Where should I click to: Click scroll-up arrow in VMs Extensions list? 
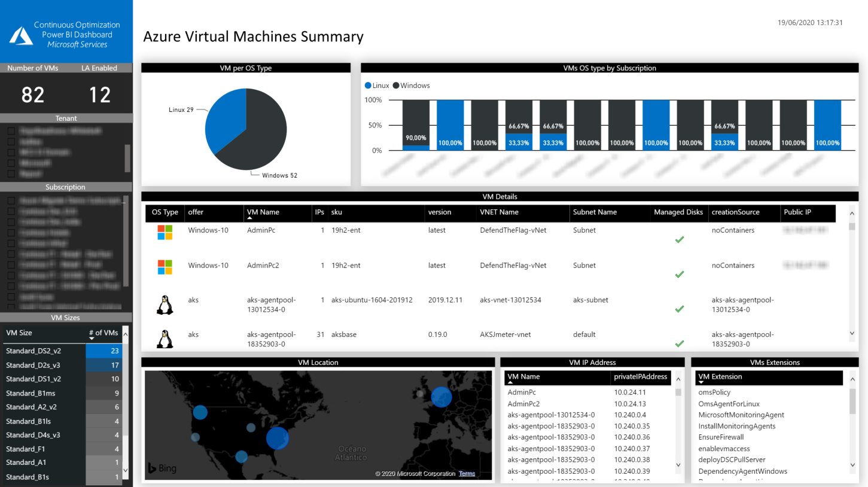point(852,379)
